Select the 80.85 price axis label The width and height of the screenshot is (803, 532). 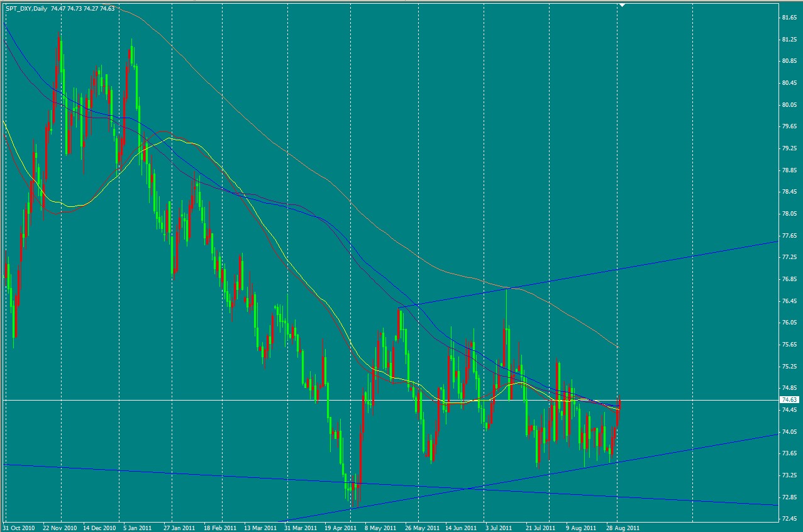click(x=789, y=61)
